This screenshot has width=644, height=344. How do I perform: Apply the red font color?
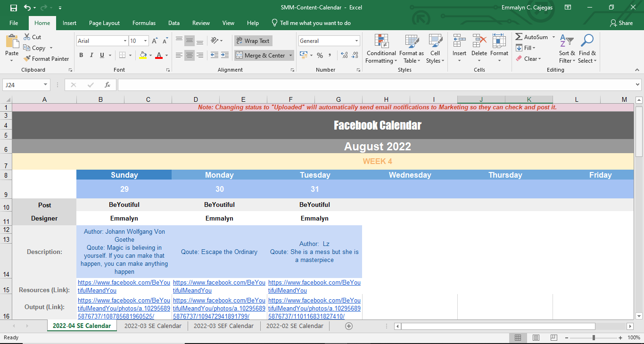(x=159, y=55)
